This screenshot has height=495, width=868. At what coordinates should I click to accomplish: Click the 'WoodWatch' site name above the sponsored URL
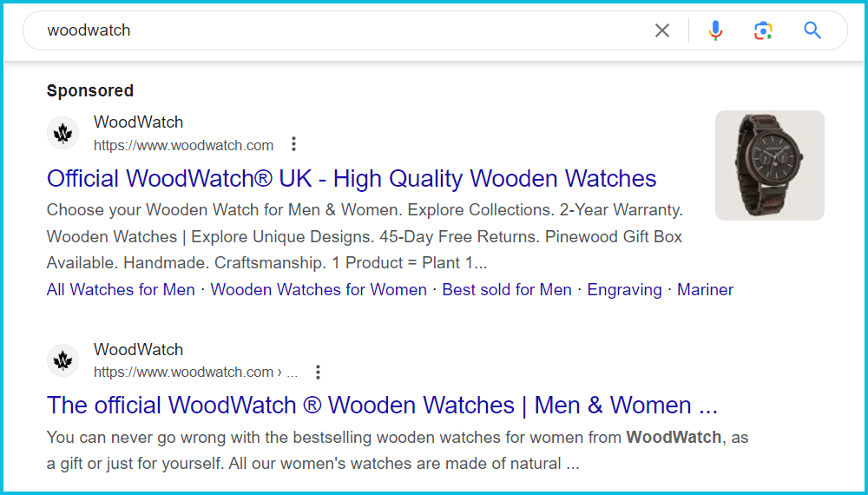138,122
